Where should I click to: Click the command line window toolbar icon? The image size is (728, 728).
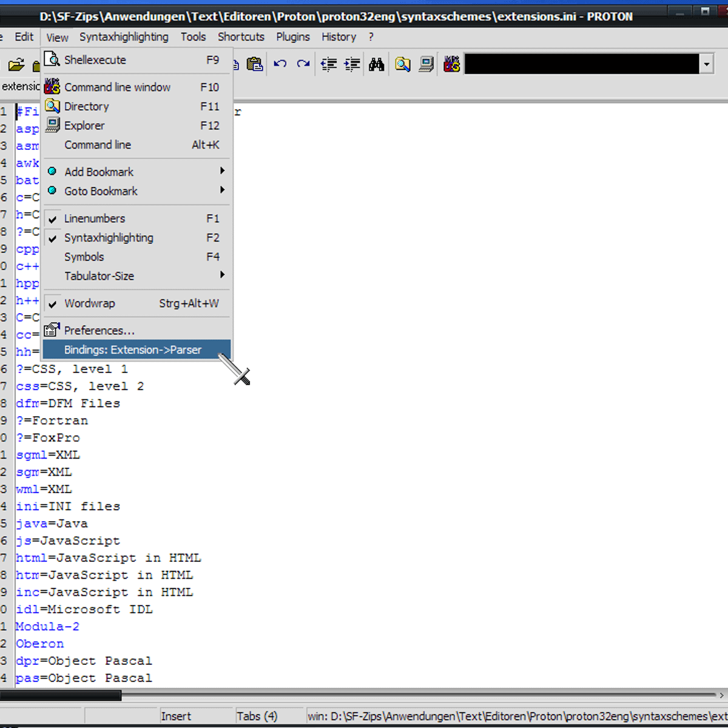451,64
